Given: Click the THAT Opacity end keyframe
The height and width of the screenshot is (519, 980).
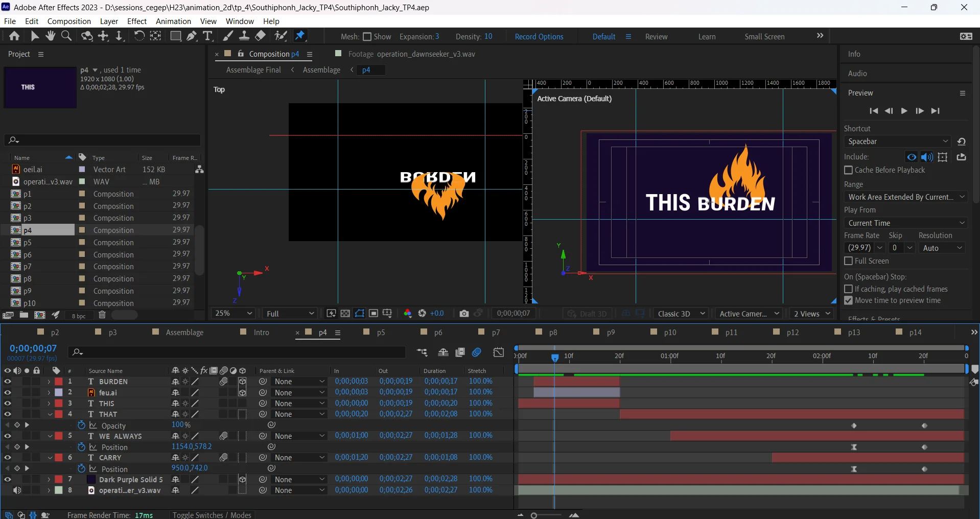Looking at the screenshot, I should [924, 426].
